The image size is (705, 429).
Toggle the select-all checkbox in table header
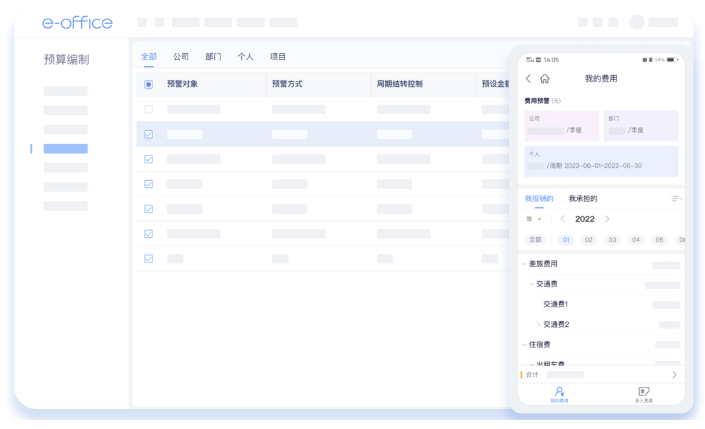pyautogui.click(x=148, y=85)
